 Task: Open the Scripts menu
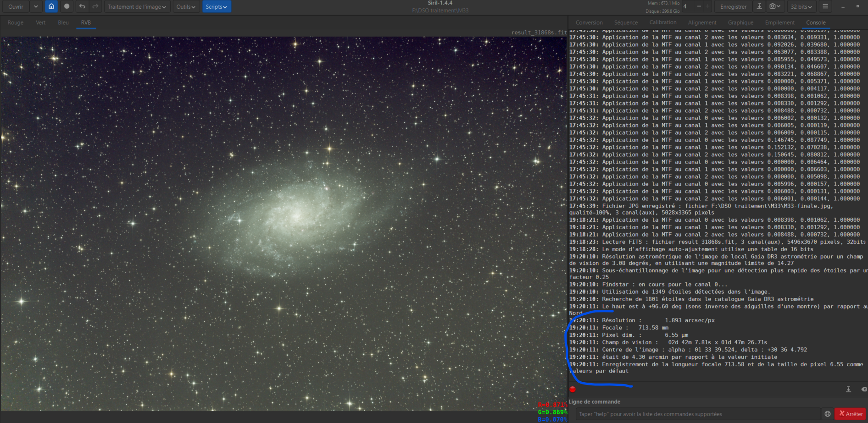tap(217, 6)
